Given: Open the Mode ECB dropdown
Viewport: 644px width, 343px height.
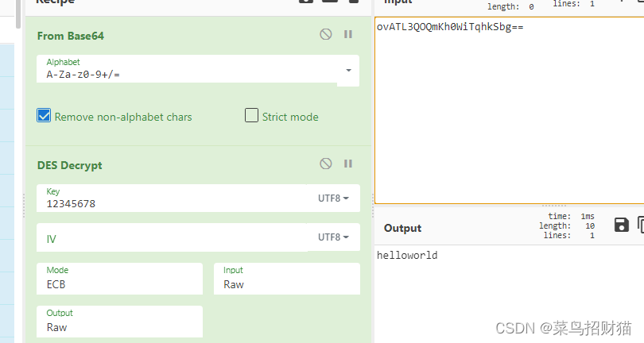Looking at the screenshot, I should click(x=119, y=279).
